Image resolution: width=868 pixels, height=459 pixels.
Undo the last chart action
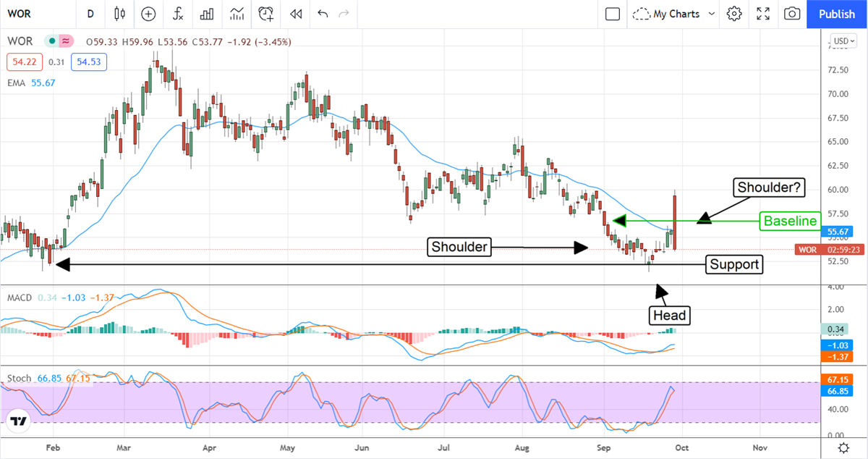point(323,13)
